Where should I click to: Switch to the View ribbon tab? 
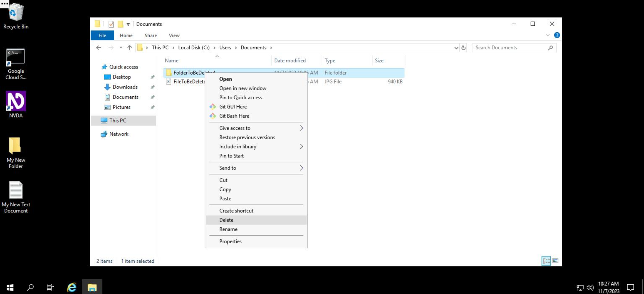[174, 35]
